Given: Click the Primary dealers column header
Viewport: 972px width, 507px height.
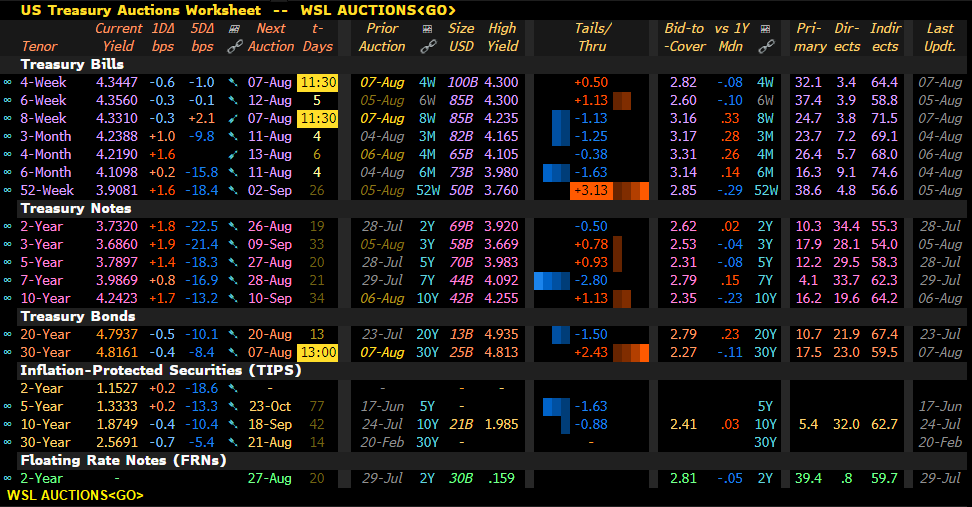Looking at the screenshot, I should coord(811,37).
